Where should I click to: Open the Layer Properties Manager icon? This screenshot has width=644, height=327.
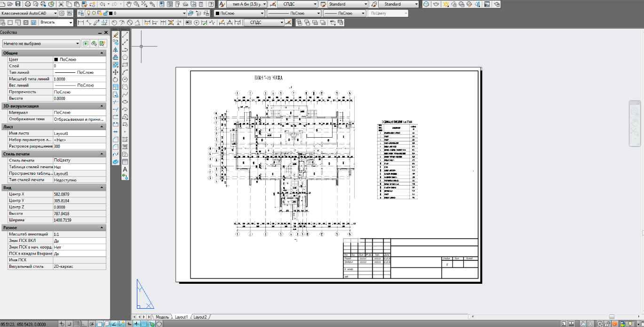pos(81,13)
